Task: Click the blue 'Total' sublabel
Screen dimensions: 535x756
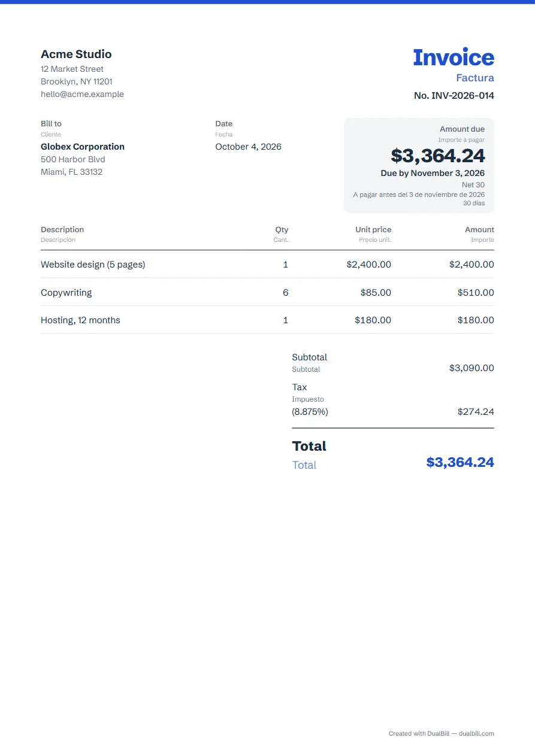Action: pyautogui.click(x=304, y=465)
